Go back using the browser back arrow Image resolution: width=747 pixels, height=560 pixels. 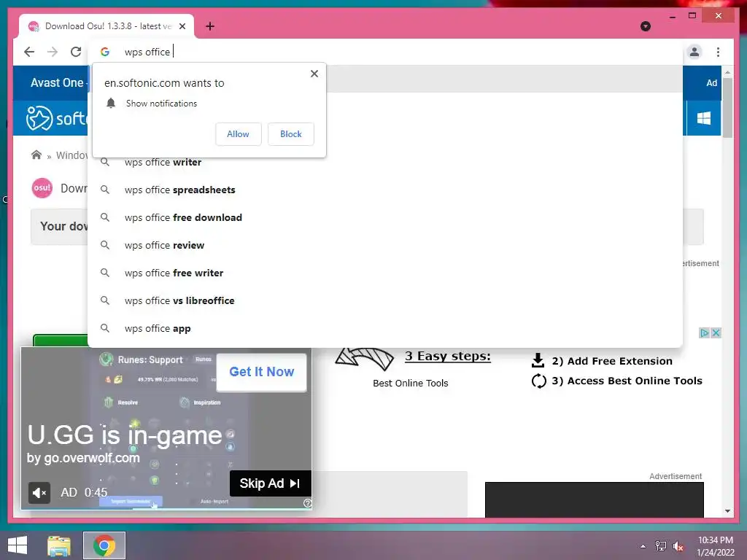29,52
